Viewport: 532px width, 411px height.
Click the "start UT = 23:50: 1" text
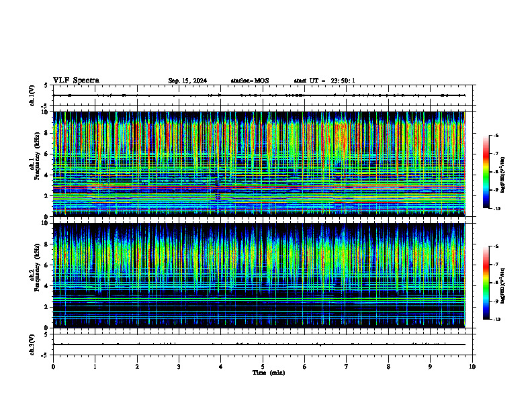324,81
